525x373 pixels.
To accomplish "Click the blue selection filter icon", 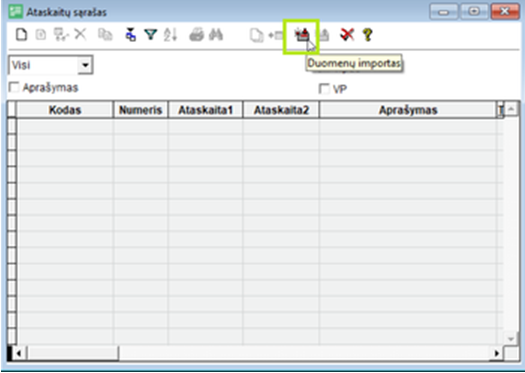I will (x=131, y=34).
